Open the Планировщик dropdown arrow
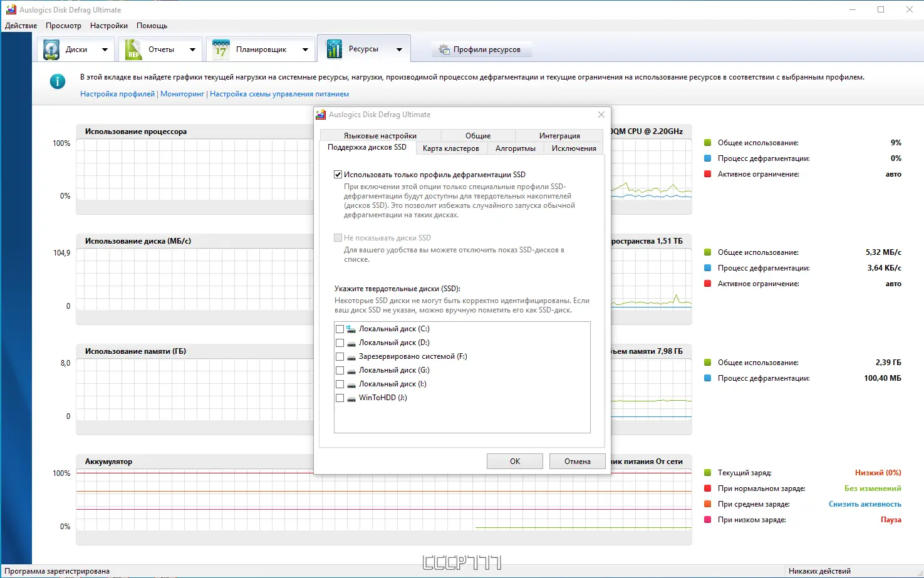The image size is (924, 578). [x=306, y=48]
